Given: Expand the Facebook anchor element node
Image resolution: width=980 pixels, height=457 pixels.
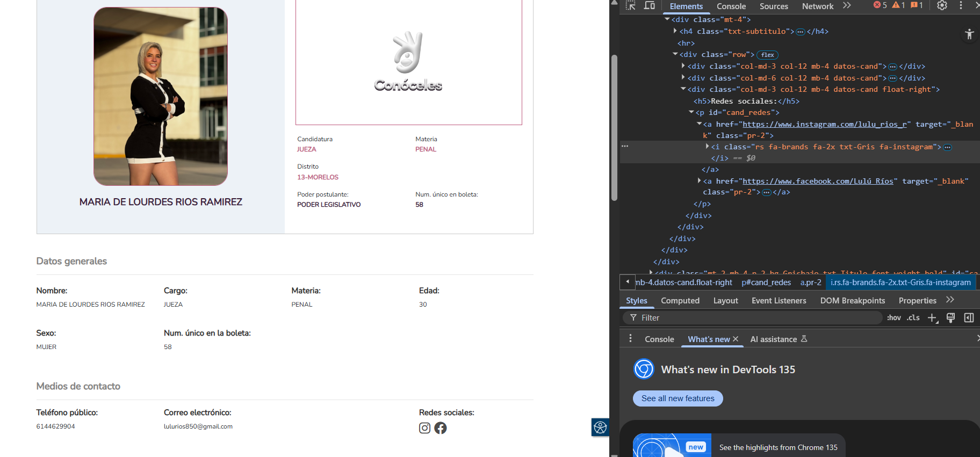Looking at the screenshot, I should tap(699, 181).
